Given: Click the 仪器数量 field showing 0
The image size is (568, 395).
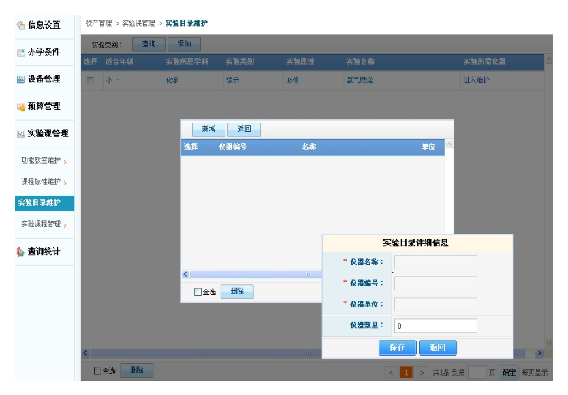Looking at the screenshot, I should [435, 326].
